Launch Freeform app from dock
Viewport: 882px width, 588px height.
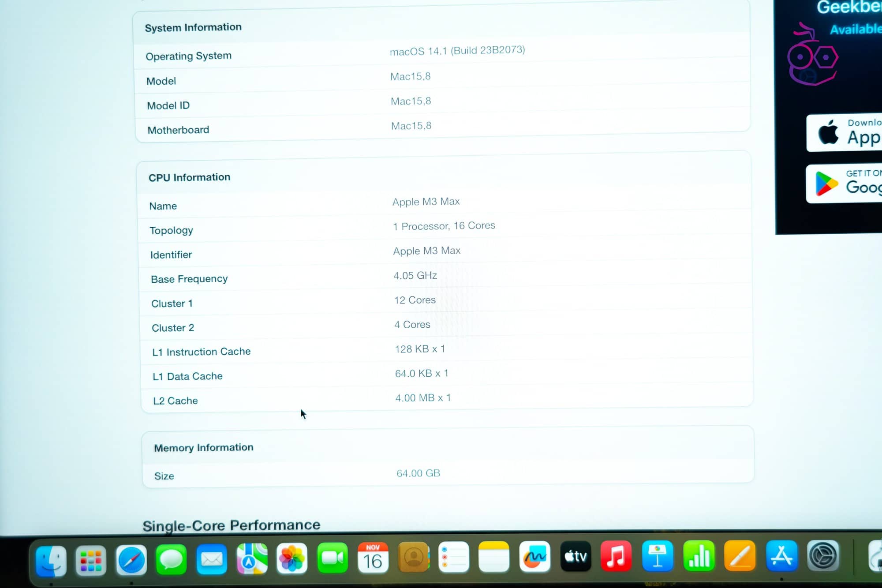(534, 557)
